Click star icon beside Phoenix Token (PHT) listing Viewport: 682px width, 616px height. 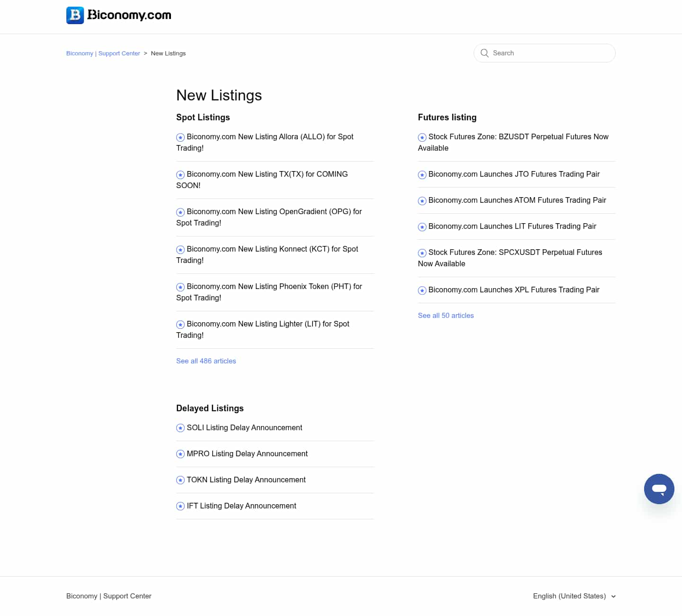point(180,287)
